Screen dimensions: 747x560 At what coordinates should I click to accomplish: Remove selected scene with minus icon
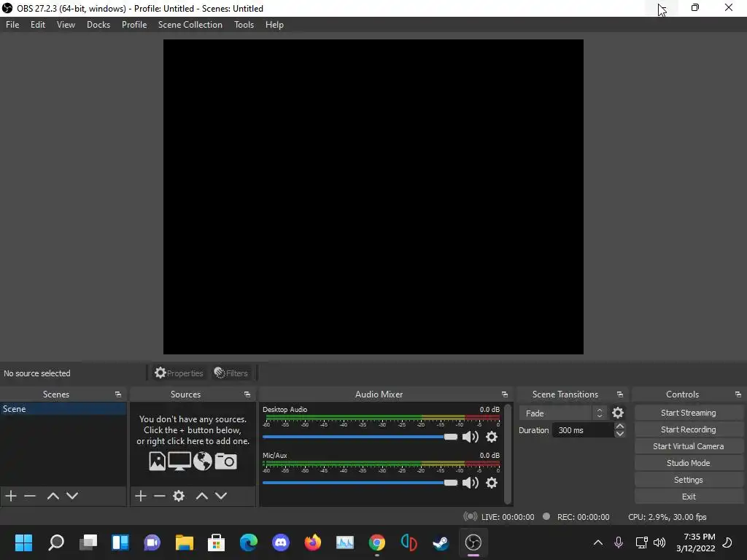point(30,496)
